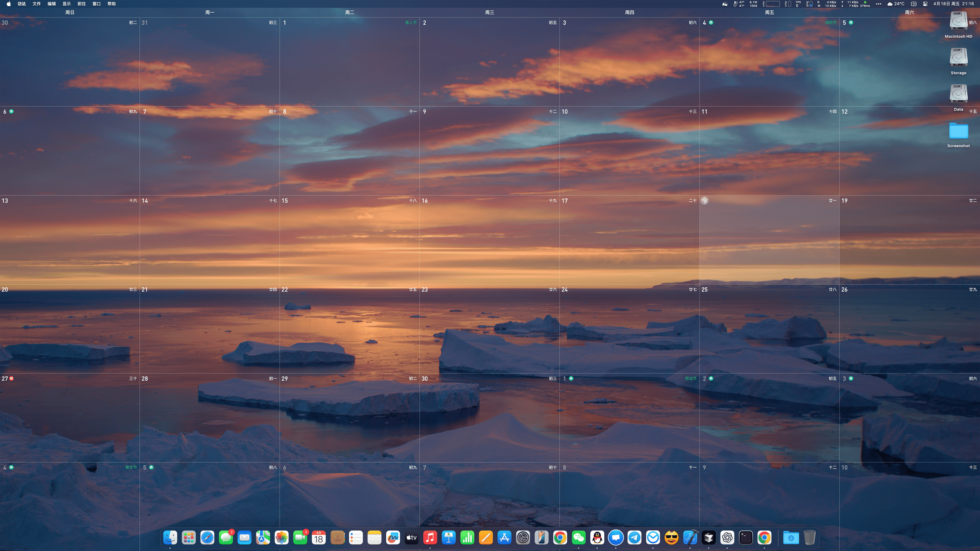Select today's highlighted calendar cell
Screen dimensions: 980x551
pyautogui.click(x=769, y=239)
